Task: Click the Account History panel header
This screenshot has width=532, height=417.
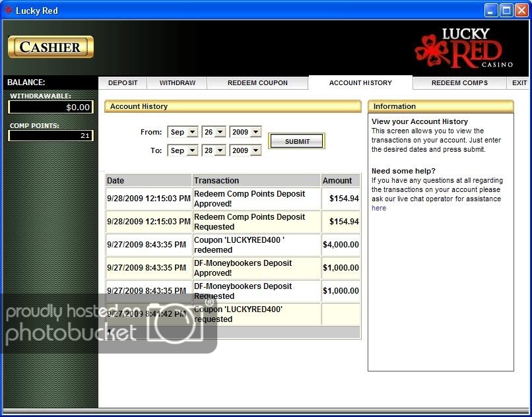Action: pyautogui.click(x=233, y=106)
